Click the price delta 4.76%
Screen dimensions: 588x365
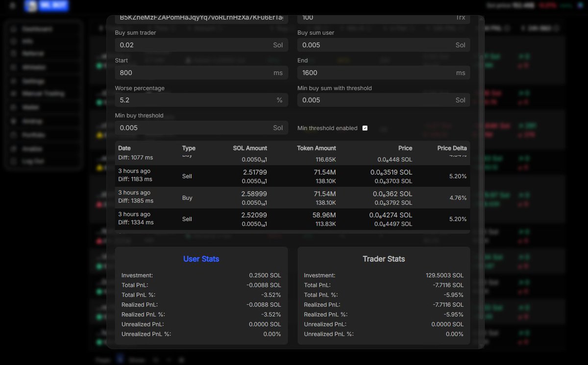tap(458, 198)
